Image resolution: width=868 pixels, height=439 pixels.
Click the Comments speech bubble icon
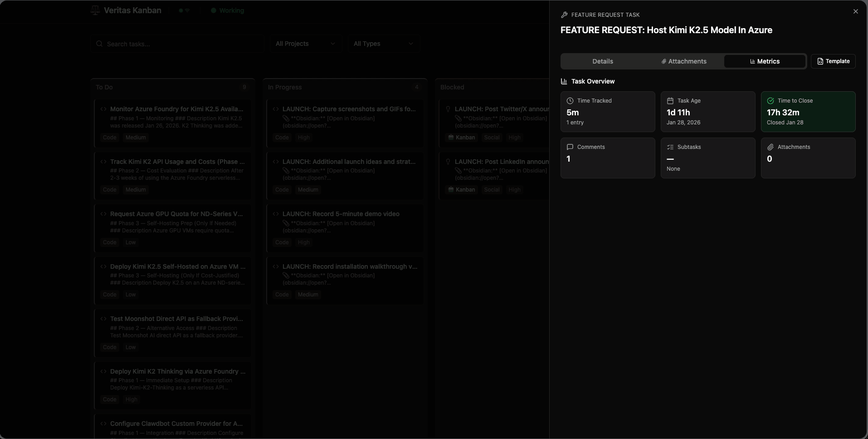click(570, 147)
